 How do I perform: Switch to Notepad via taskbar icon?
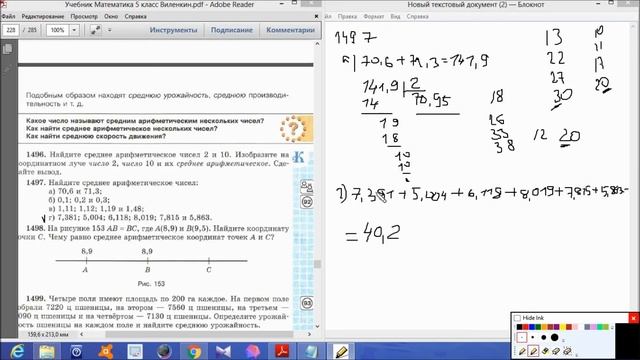coord(311,351)
